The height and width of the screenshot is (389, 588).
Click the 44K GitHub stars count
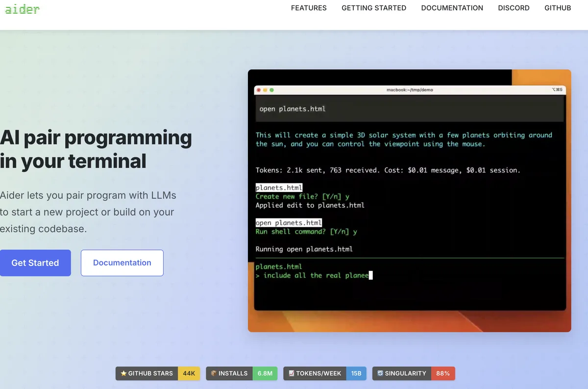[x=189, y=373]
